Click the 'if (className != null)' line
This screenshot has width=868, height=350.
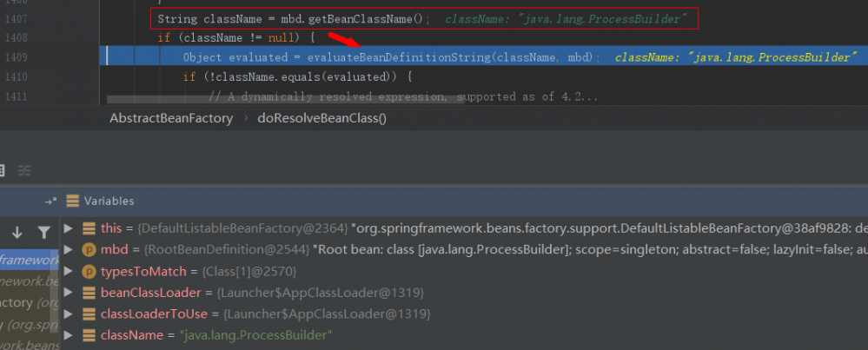pos(236,39)
